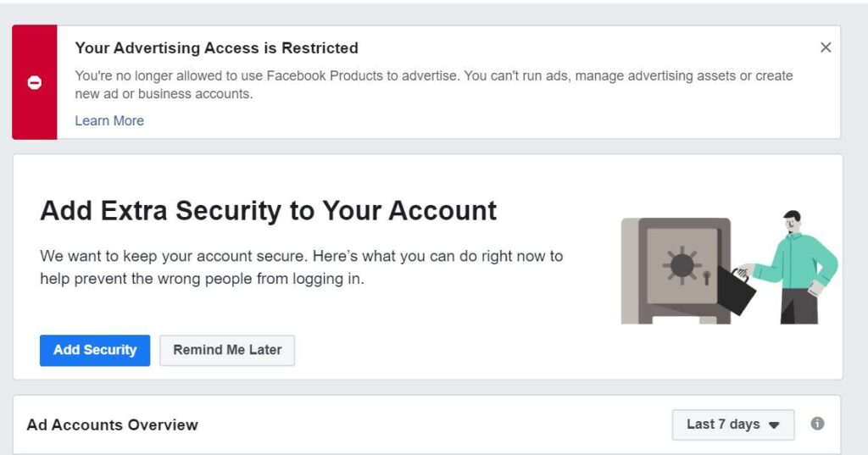868x455 pixels.
Task: Click the restriction notice description text
Action: tap(433, 85)
